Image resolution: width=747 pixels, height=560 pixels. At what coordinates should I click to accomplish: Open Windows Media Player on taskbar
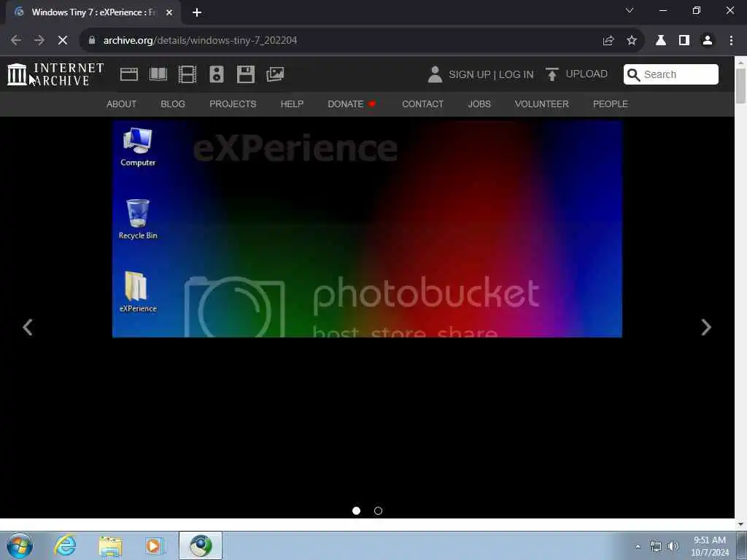point(154,546)
